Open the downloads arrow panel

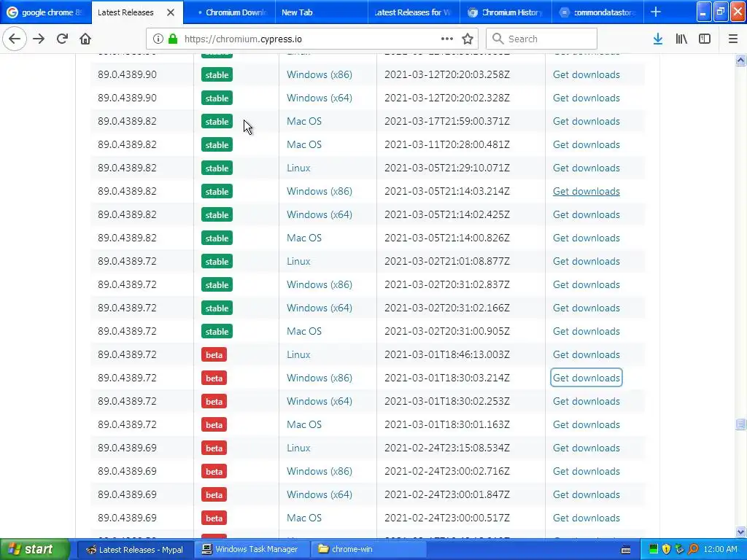pyautogui.click(x=658, y=39)
